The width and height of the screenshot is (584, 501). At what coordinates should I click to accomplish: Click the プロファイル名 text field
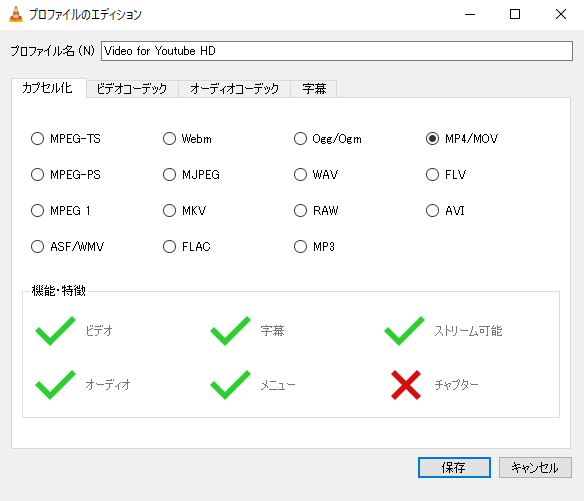point(337,51)
